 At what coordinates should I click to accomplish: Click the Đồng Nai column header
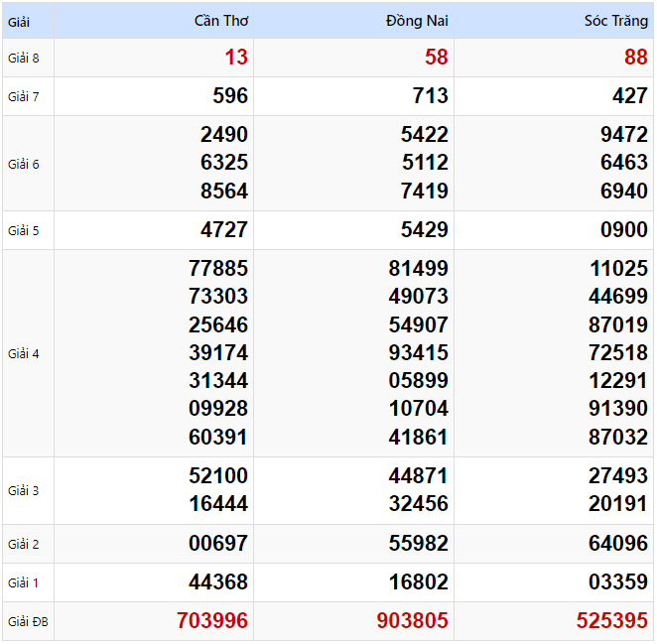coord(417,21)
